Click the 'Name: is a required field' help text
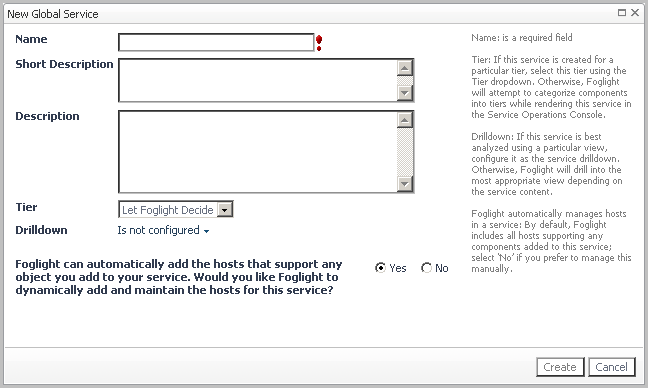This screenshot has width=648, height=388. point(522,38)
